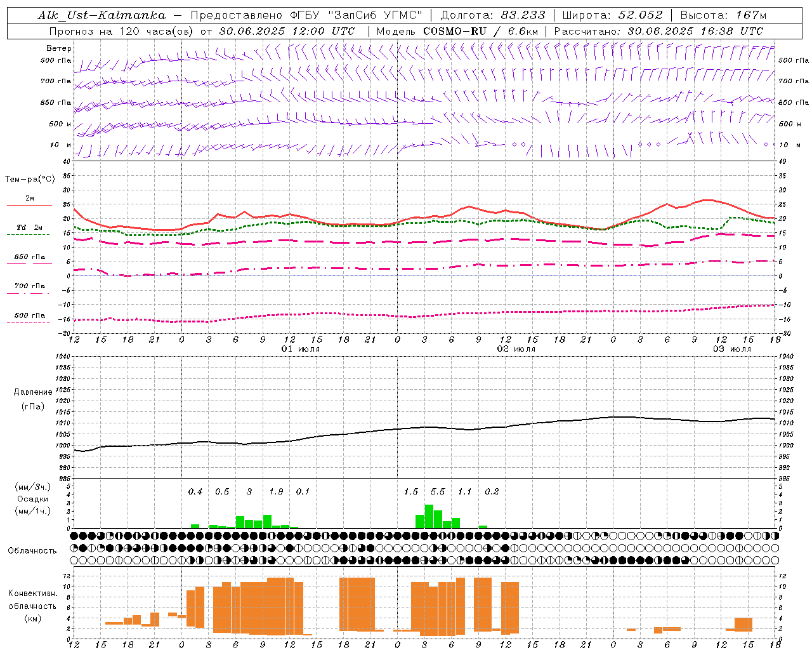This screenshot has height=650, width=812.
Task: Click the '0.5' three-hour precipitation value
Action: (x=222, y=492)
